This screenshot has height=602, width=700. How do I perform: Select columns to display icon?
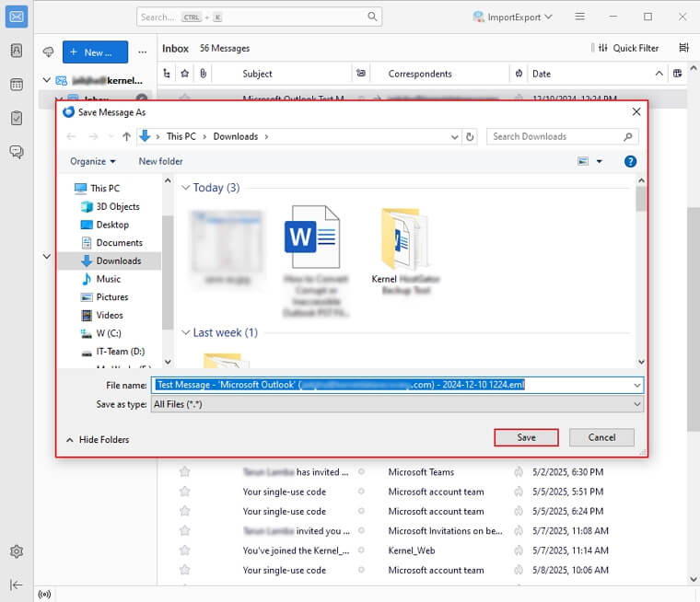point(677,74)
